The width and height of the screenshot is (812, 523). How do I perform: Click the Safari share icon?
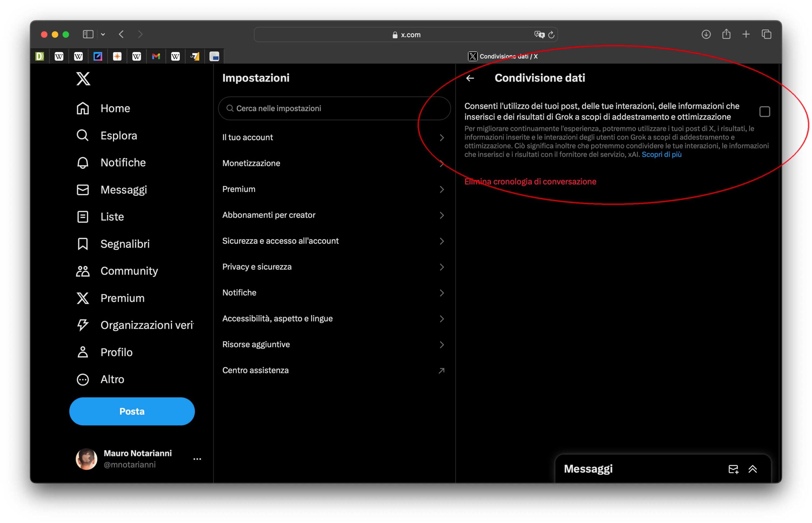click(x=726, y=34)
